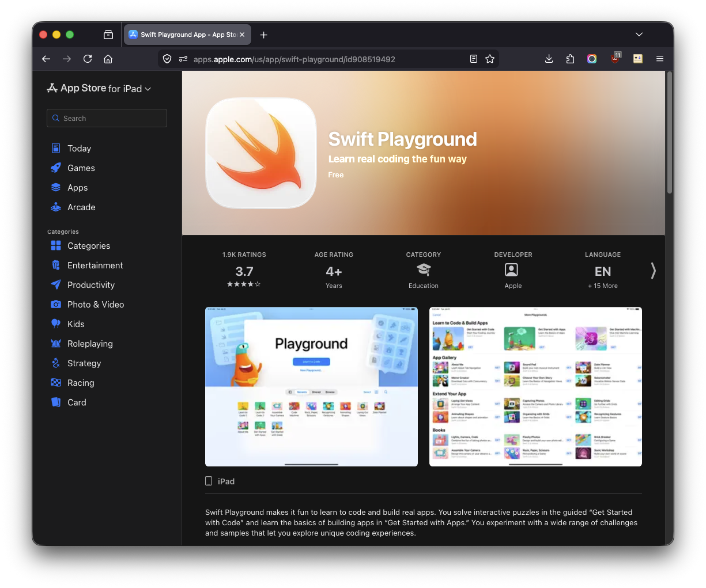Open the recent browsing view icon

pos(108,35)
